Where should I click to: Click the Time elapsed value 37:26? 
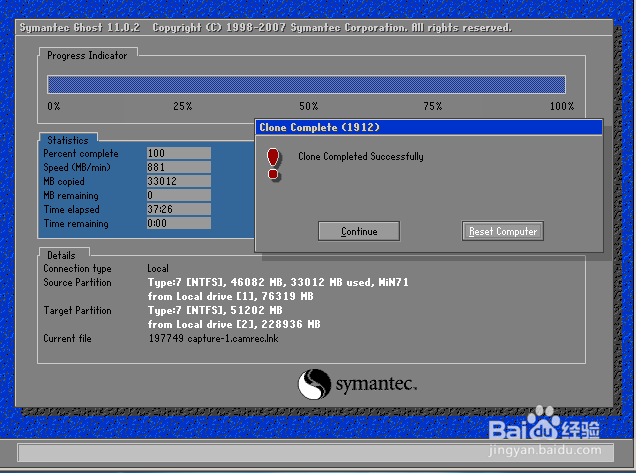[179, 209]
